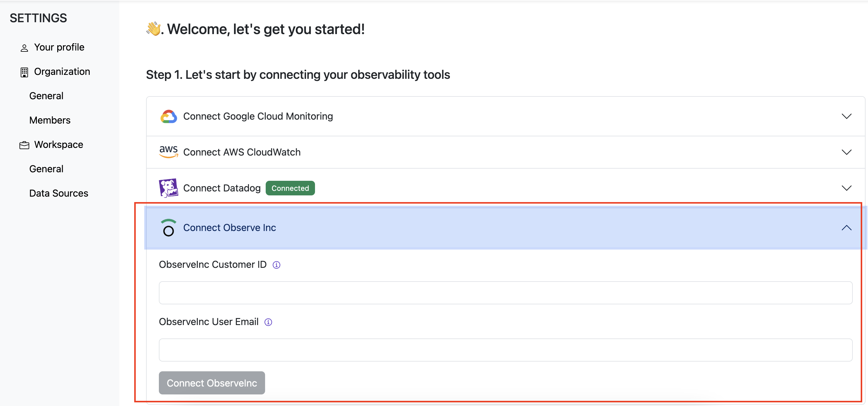Click the Observe Inc logo icon
868x406 pixels.
(x=169, y=228)
